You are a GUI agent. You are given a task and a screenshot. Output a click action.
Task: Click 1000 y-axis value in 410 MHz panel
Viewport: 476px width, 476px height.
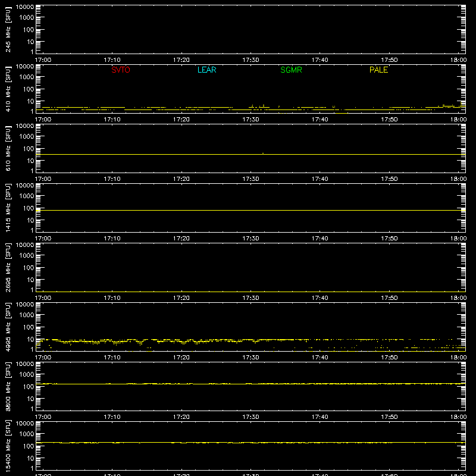click(27, 77)
